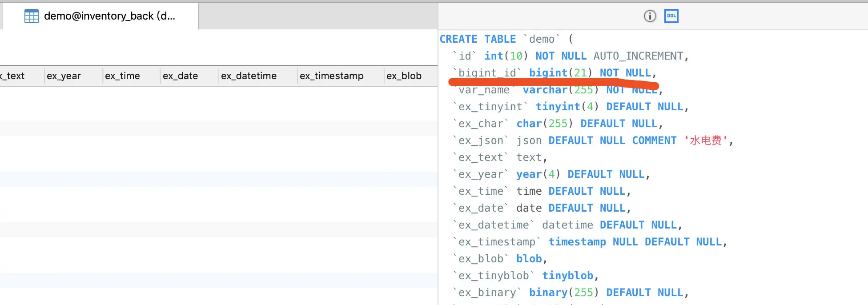Click the `ex_year` year(4) line
Viewport: 868px width, 305px height.
551,174
